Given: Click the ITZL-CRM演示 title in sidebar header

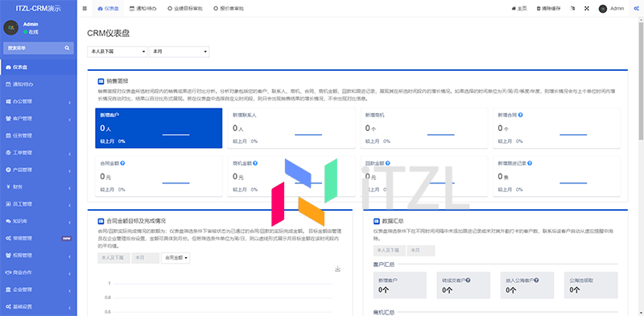Looking at the screenshot, I should click(38, 8).
